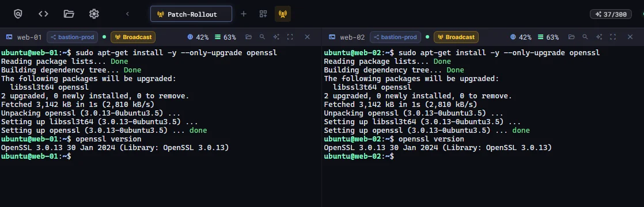Focus the empty prompt in web-02 terminal

pos(359,156)
